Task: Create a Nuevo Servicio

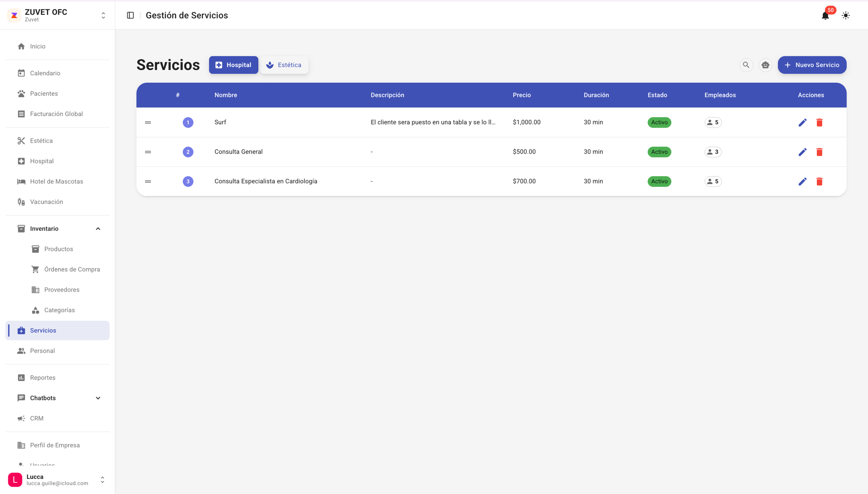Action: [x=812, y=65]
